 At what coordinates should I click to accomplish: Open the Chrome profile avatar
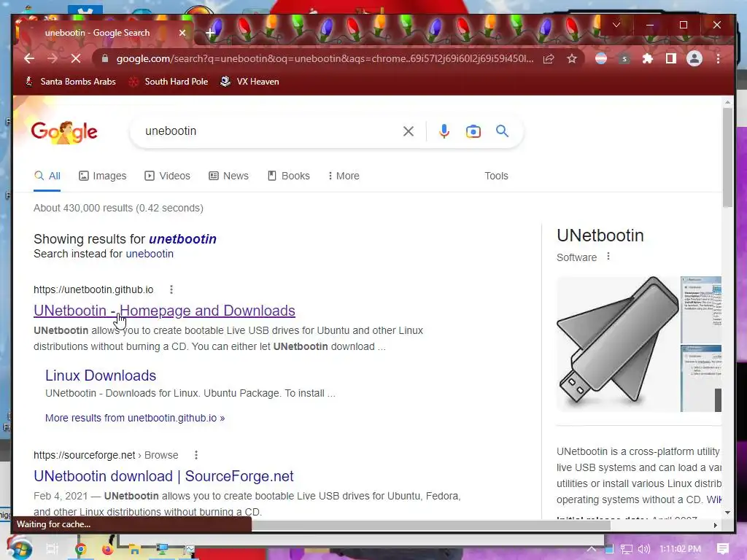[x=694, y=58]
